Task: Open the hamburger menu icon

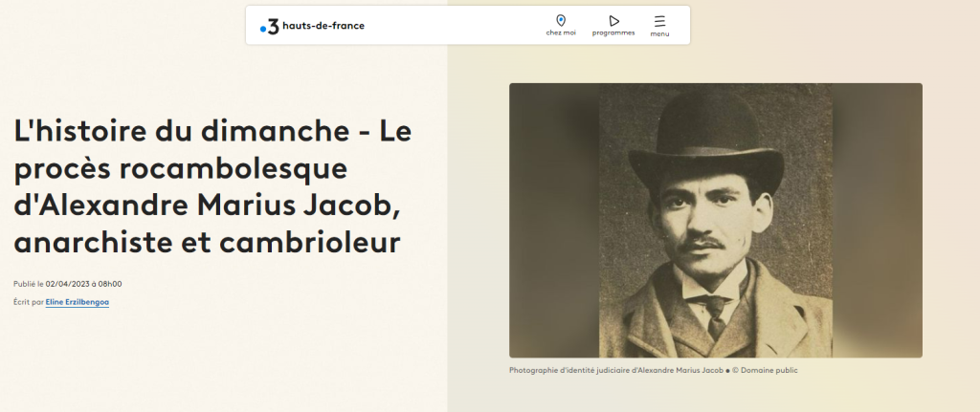Action: coord(659,20)
